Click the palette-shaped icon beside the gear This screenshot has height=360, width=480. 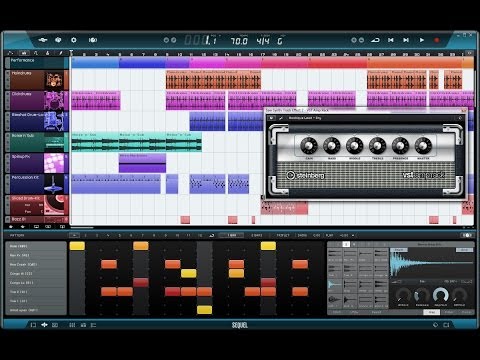[58, 40]
